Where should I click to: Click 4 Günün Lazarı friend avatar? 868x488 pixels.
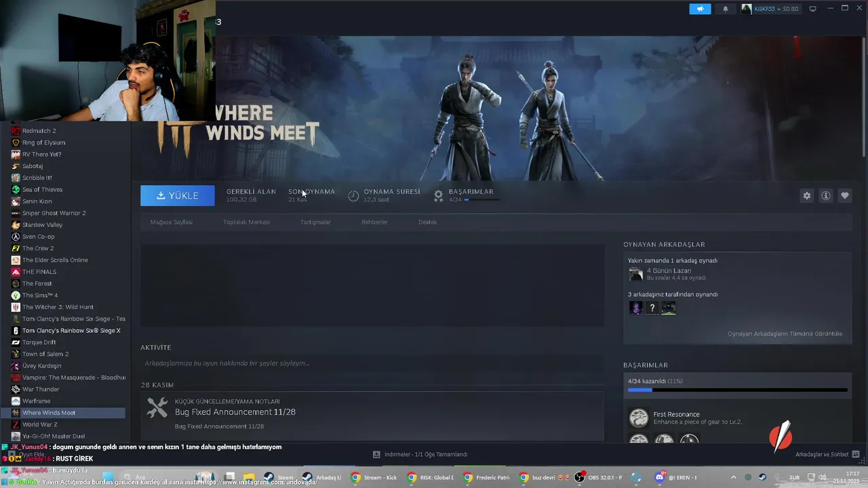(635, 274)
